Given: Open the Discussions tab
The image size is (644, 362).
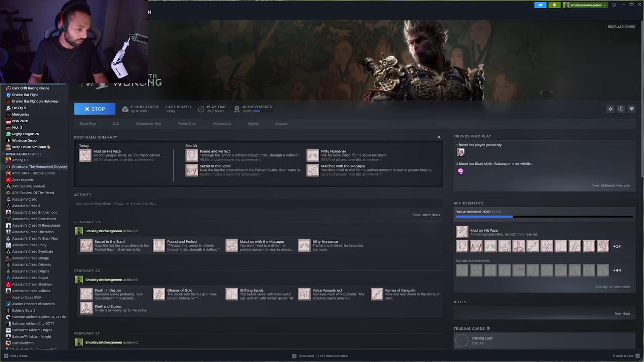Looking at the screenshot, I should coord(222,124).
